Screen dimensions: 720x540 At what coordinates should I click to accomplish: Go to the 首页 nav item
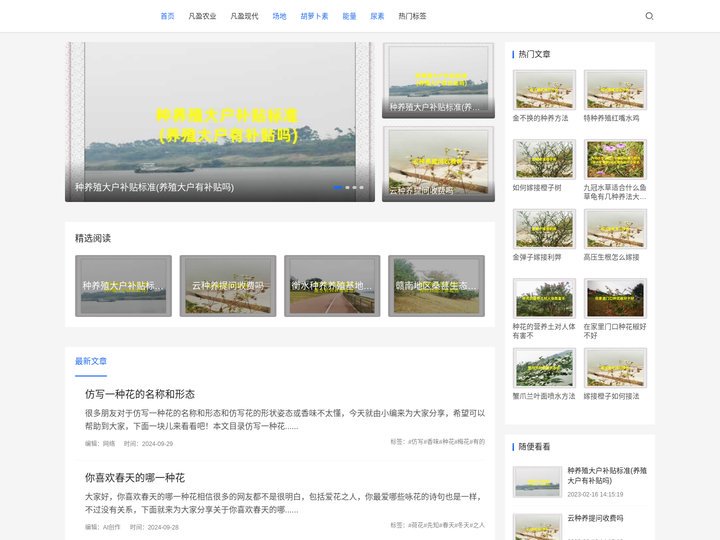(x=167, y=16)
